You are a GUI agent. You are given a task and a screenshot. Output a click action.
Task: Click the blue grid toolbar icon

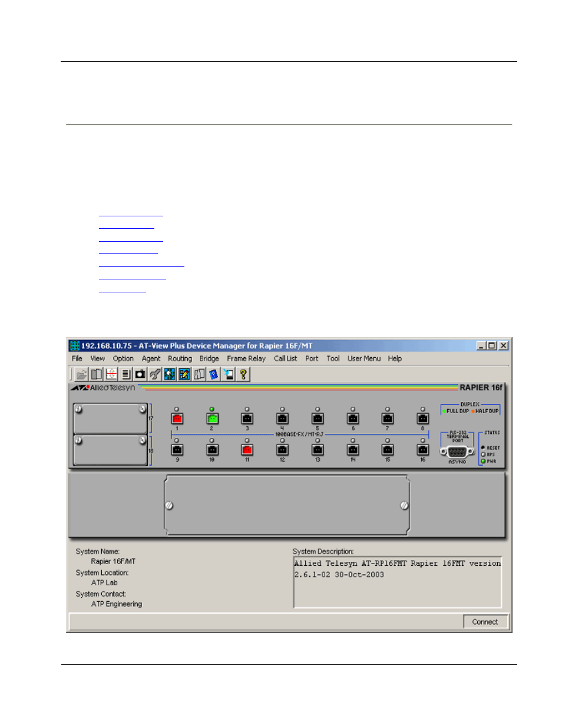tap(170, 374)
